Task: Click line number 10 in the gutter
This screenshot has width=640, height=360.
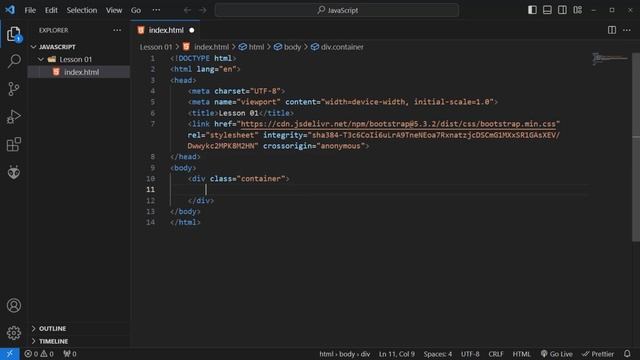Action: coord(150,179)
